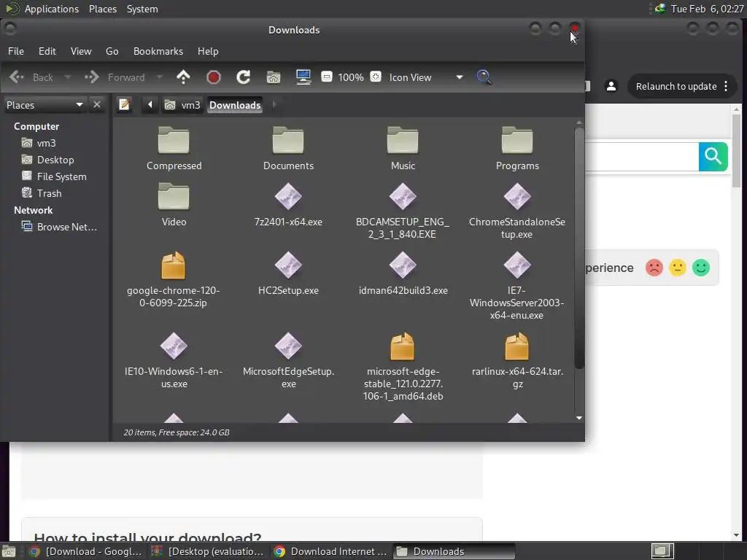Click the Back navigation button
747x560 pixels.
[x=31, y=77]
